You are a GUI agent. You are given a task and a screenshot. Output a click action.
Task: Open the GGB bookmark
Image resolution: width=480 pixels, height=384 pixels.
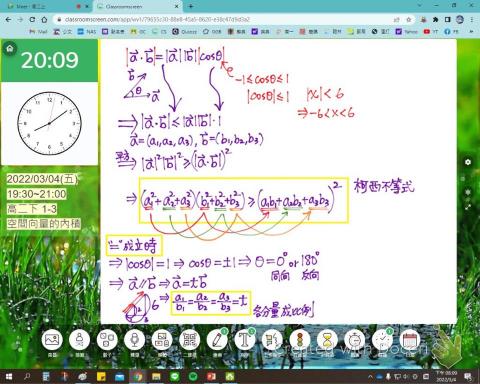(x=212, y=31)
